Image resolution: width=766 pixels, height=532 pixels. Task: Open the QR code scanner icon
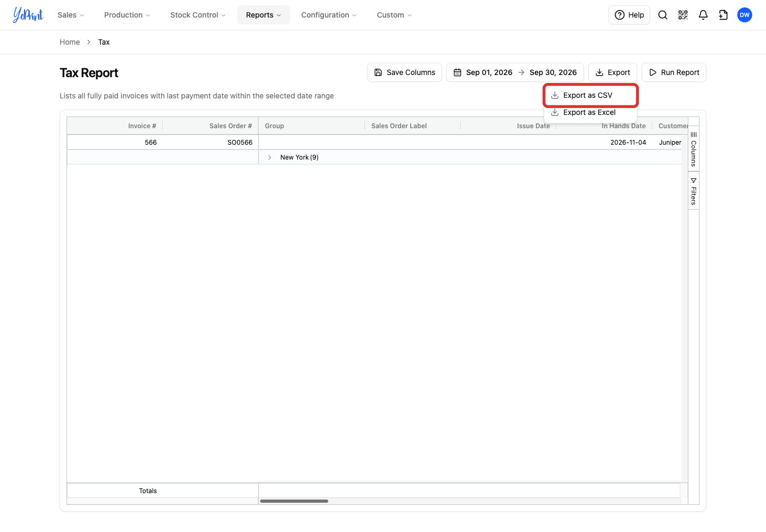pos(683,15)
